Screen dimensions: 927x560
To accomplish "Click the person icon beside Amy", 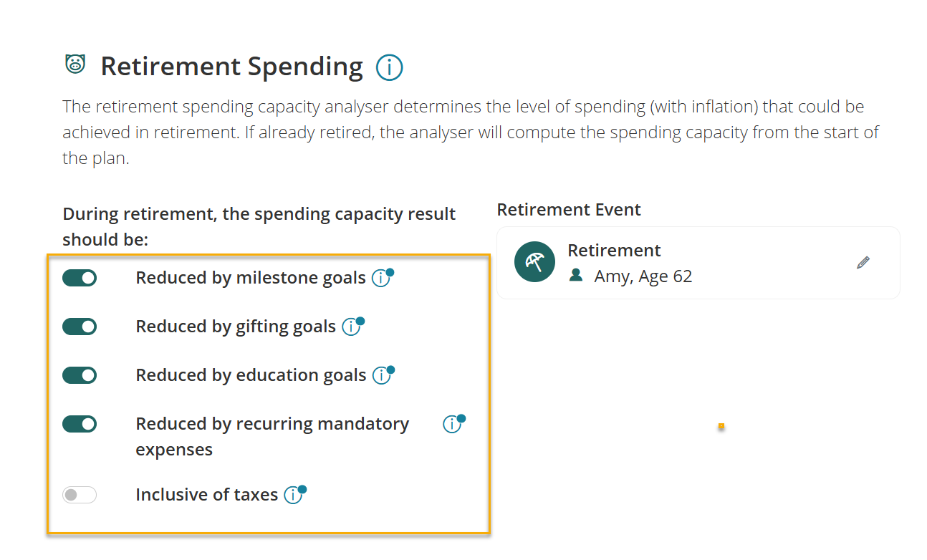I will click(576, 275).
